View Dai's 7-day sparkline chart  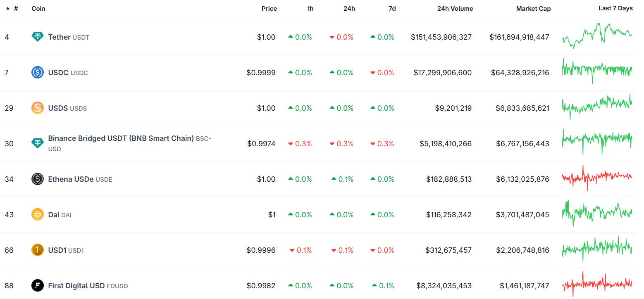click(597, 213)
